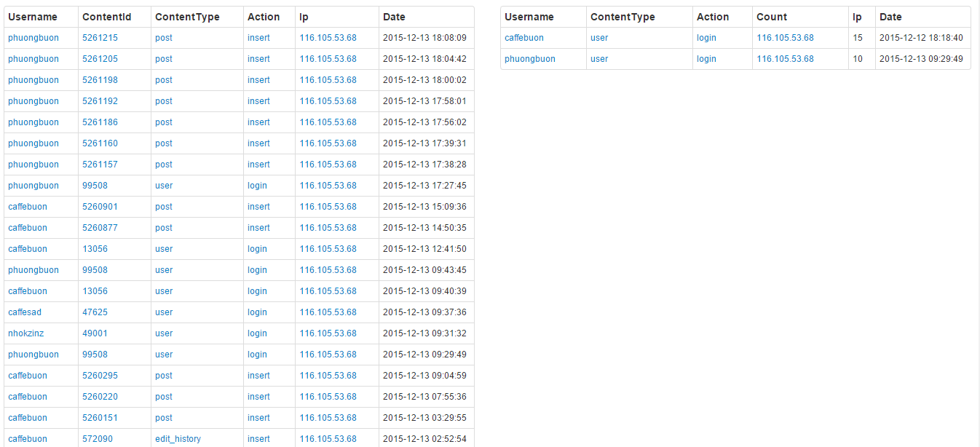The image size is (980, 447).
Task: Open ContentId link 5260901
Action: pyautogui.click(x=100, y=207)
